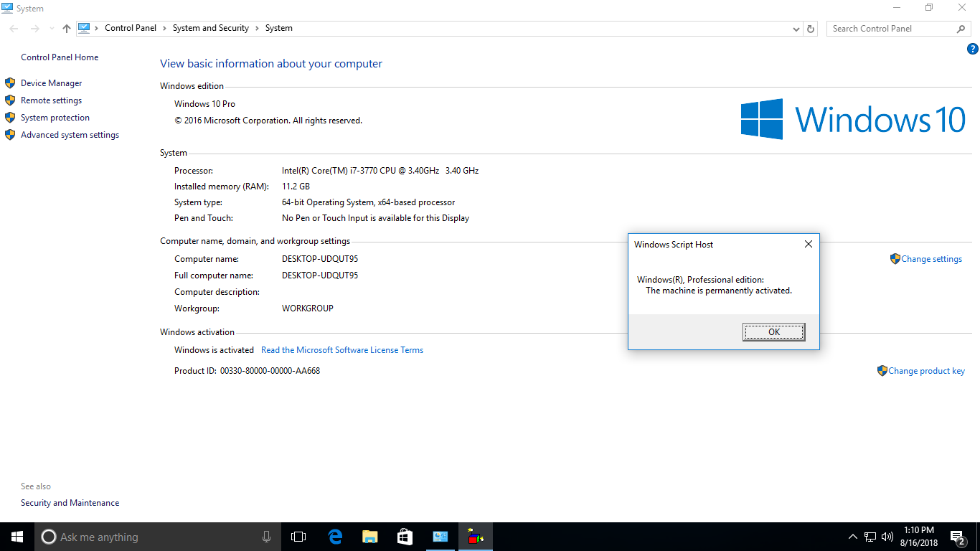Open Control Panel Home
Viewport: 980px width, 551px height.
pyautogui.click(x=60, y=57)
